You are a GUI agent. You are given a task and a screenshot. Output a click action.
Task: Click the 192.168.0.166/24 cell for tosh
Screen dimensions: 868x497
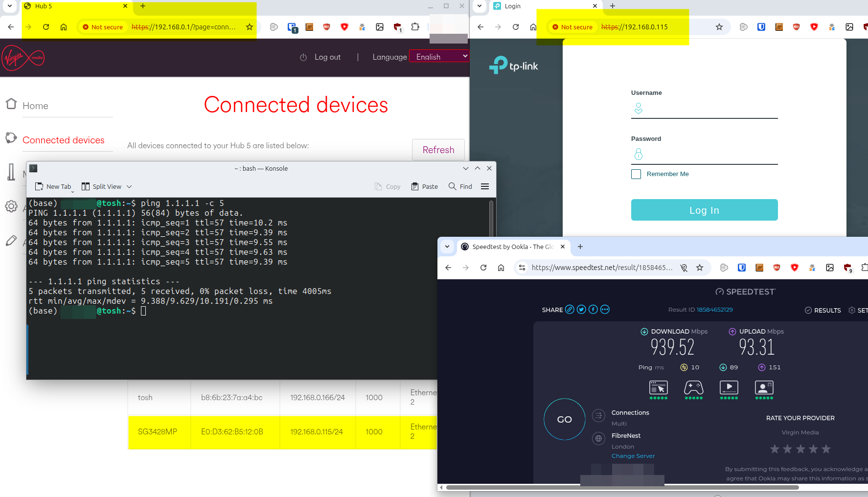coord(318,398)
